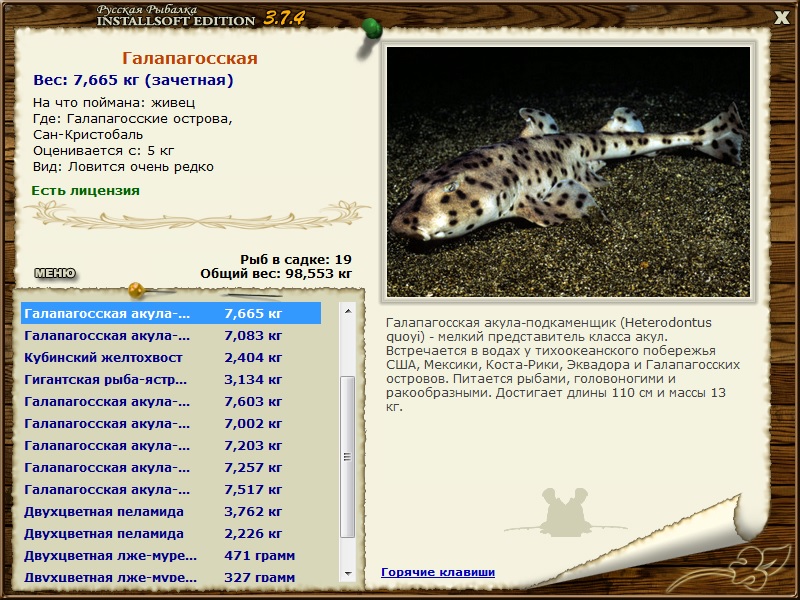Select the Галапагосская акула 7,603 кг row

coord(171,402)
